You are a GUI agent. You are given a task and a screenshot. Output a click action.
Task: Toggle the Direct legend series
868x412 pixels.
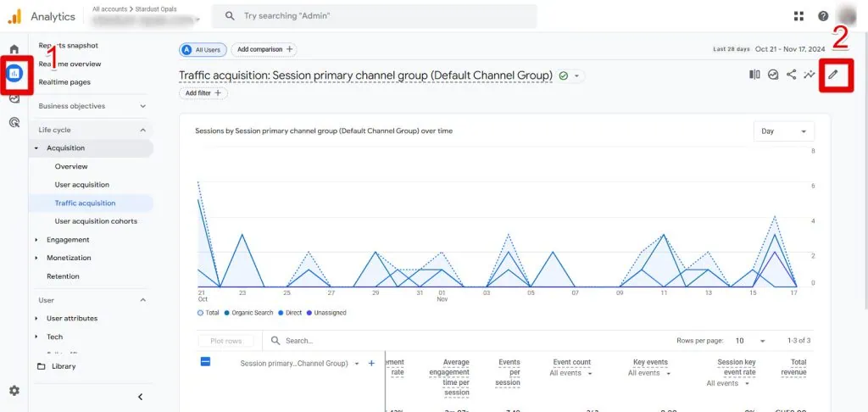(289, 313)
